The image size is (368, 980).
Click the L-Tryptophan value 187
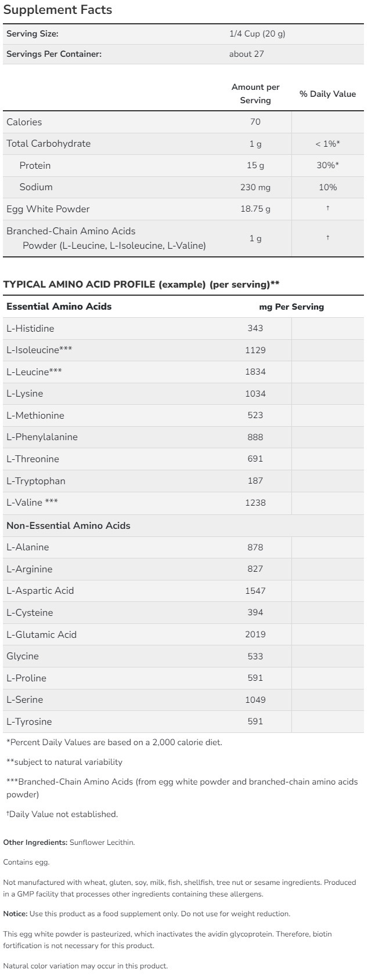click(x=255, y=481)
